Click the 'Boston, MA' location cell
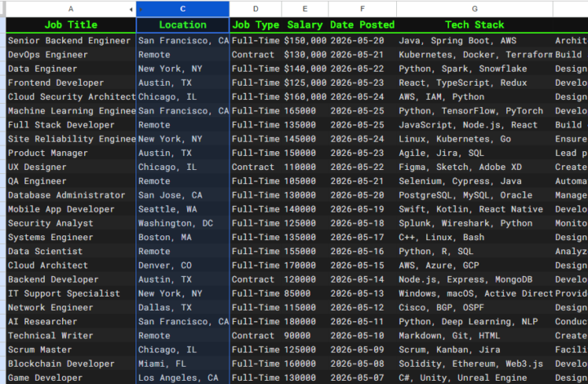Screen dimensions: 588x384 [183, 238]
